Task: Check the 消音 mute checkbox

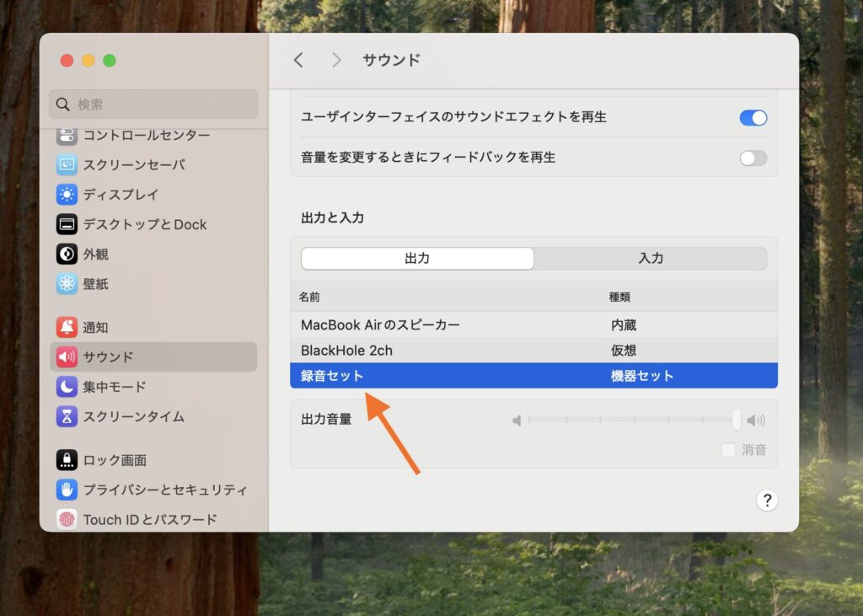Action: 728,450
